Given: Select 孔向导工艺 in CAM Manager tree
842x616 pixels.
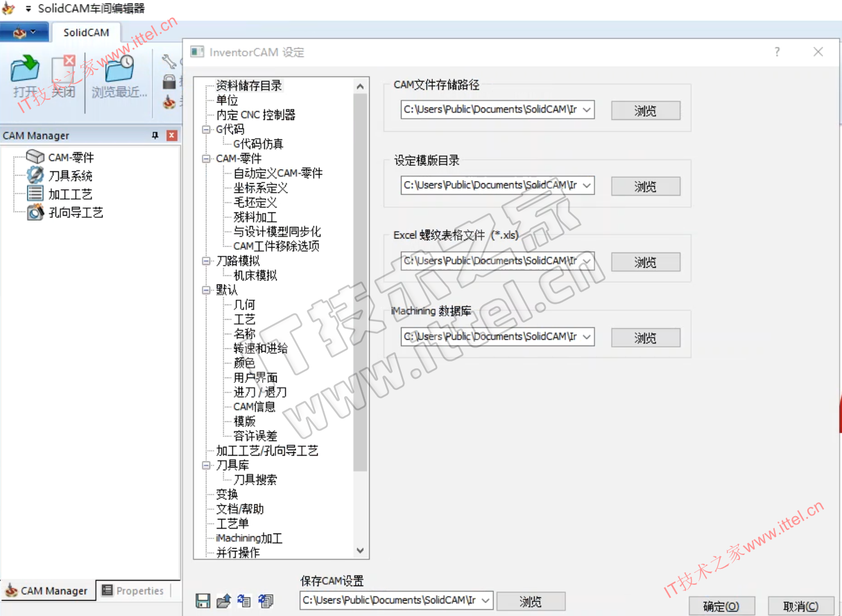Looking at the screenshot, I should (x=76, y=213).
